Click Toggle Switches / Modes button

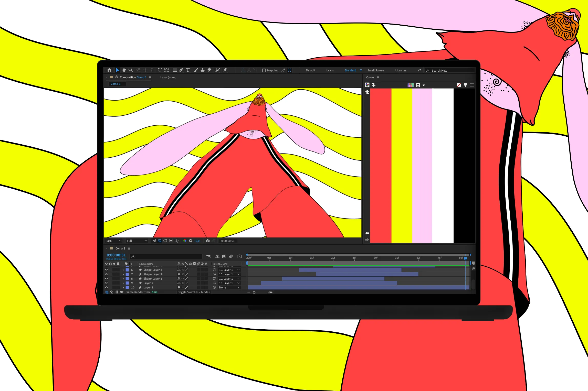(194, 292)
